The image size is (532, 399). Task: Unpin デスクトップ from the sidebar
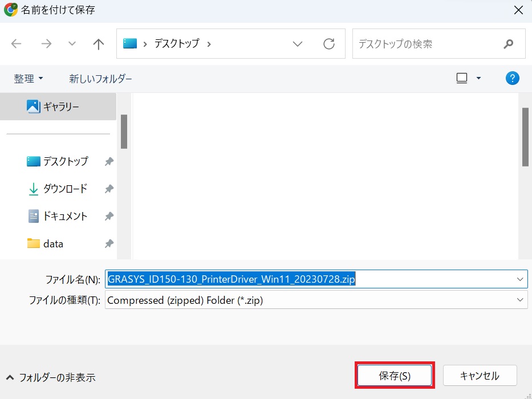pyautogui.click(x=108, y=161)
